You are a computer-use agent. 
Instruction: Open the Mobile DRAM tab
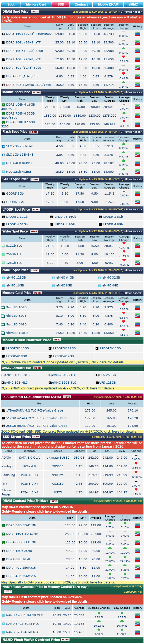coord(108,4)
